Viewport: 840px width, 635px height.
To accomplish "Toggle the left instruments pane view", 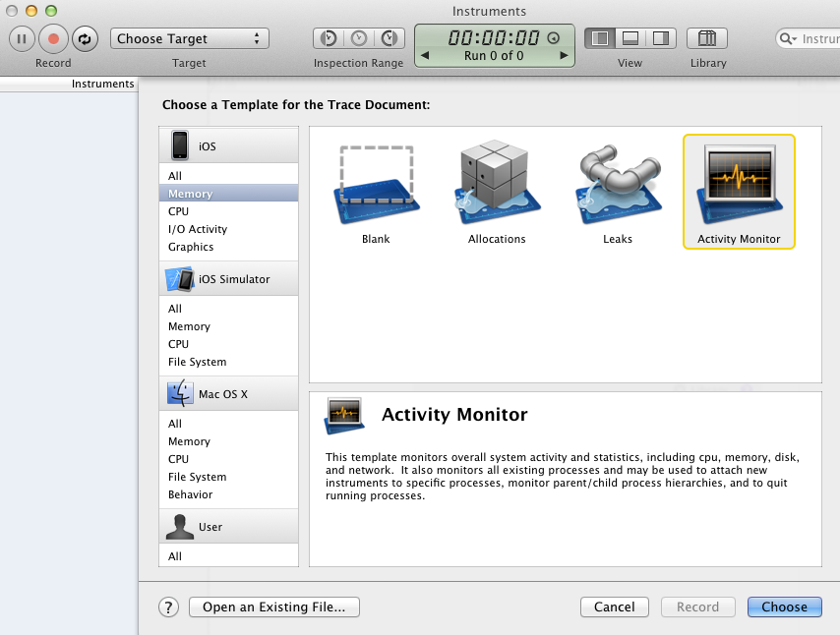I will (x=600, y=38).
